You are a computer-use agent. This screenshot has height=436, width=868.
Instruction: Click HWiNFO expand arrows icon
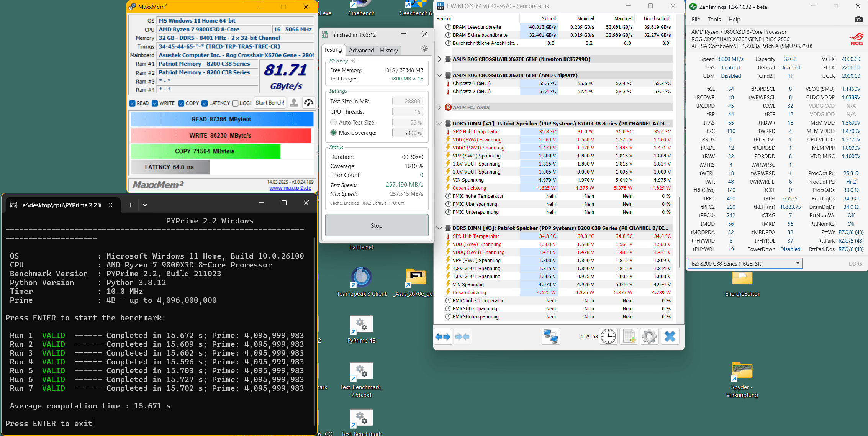[x=443, y=337]
